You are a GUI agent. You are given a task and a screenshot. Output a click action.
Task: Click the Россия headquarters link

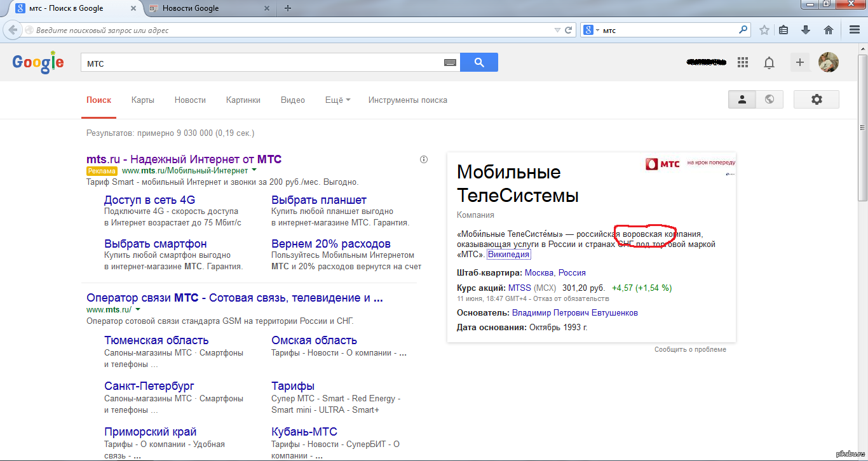tap(572, 273)
